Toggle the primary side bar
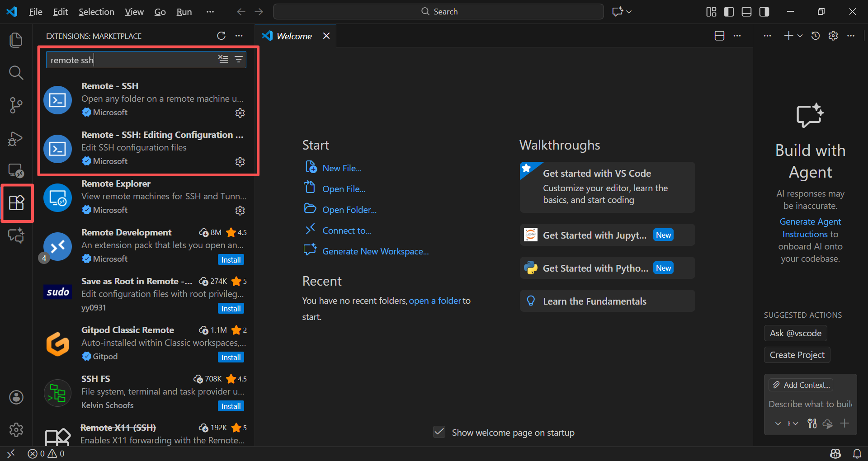This screenshot has height=461, width=868. [729, 12]
